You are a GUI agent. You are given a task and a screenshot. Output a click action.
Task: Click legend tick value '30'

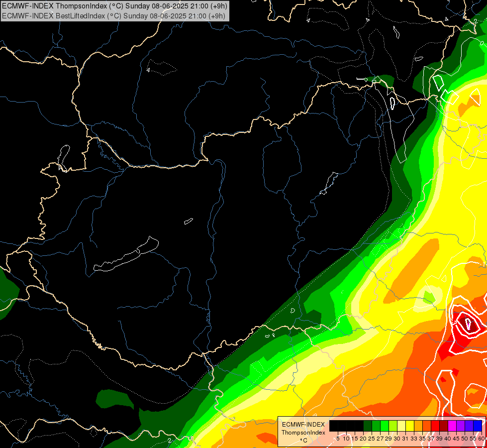pos(397,439)
